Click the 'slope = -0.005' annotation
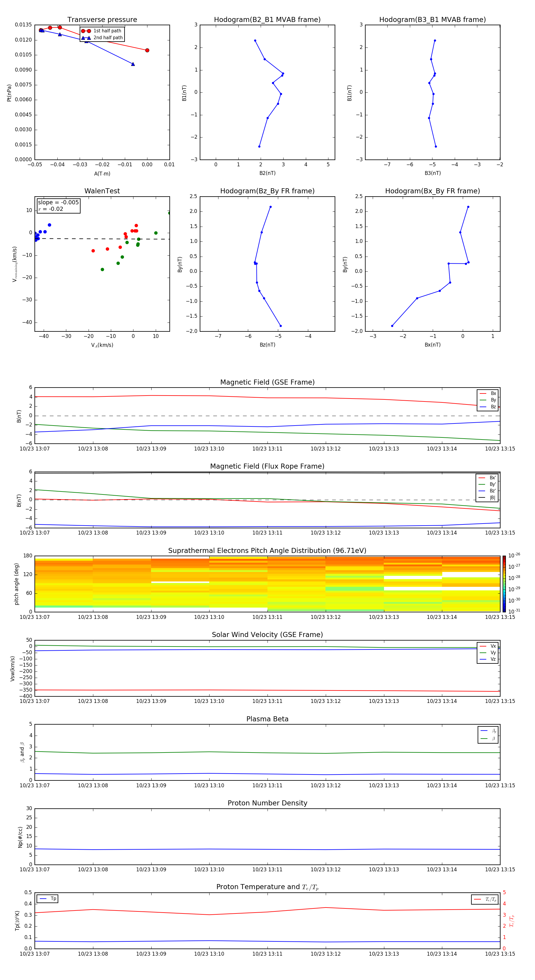 [x=58, y=203]
